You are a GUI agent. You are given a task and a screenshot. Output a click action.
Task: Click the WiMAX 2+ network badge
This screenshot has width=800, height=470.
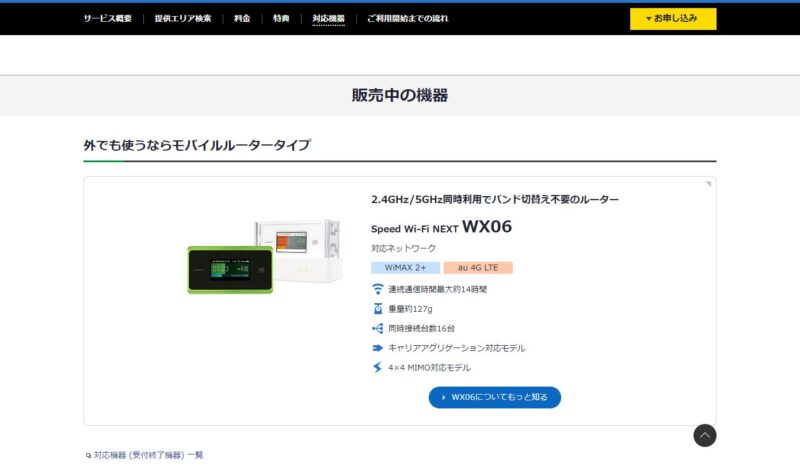[x=406, y=267]
